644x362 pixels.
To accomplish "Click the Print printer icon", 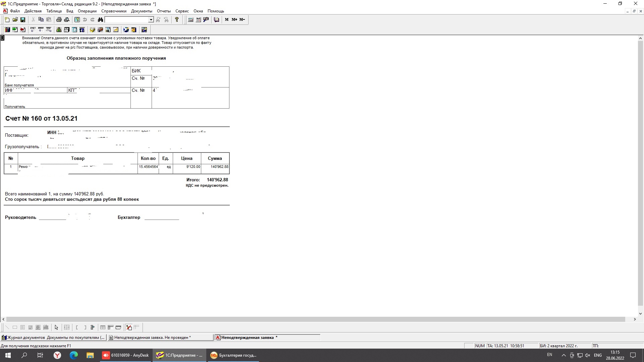I will (59, 20).
